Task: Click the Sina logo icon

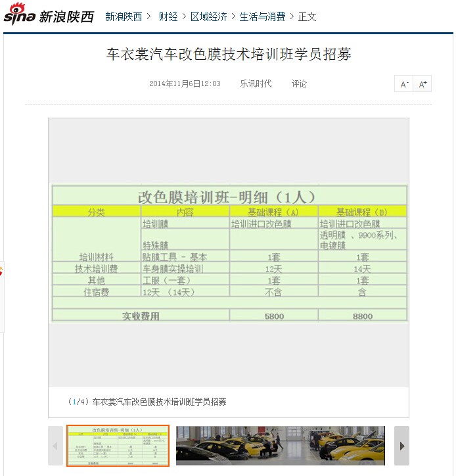Action: click(x=20, y=14)
